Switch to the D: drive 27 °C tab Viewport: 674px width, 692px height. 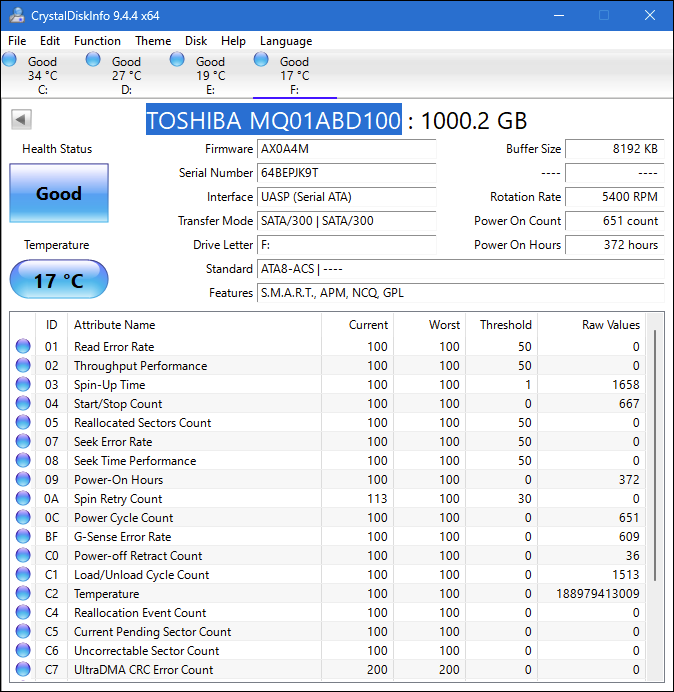(x=126, y=75)
